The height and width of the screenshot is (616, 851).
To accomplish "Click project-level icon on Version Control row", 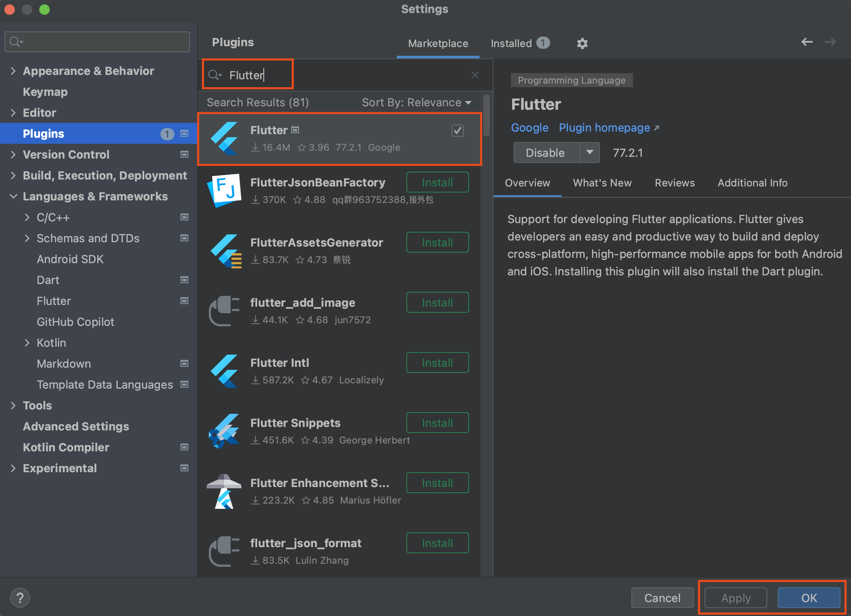I will tap(184, 155).
